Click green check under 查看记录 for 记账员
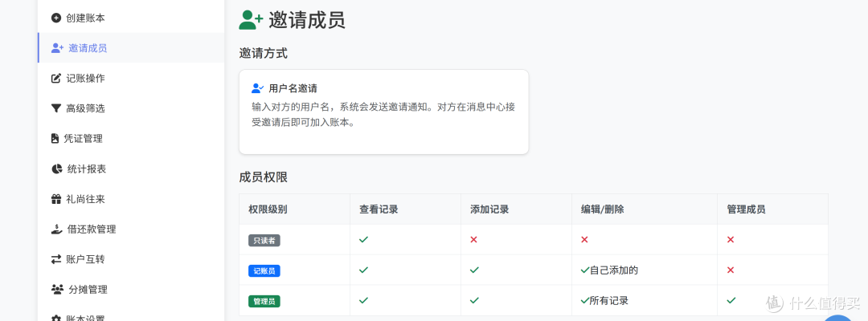This screenshot has height=321, width=868. 364,270
